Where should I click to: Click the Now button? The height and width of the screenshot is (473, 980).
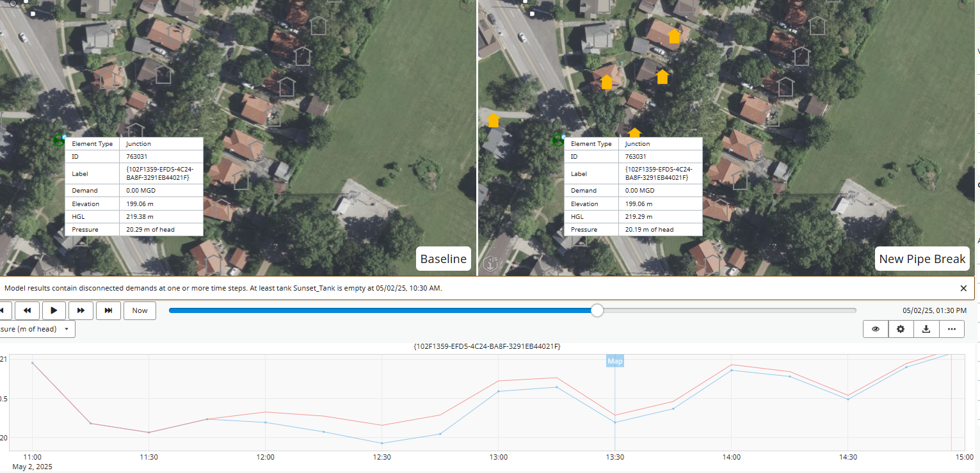(x=140, y=310)
